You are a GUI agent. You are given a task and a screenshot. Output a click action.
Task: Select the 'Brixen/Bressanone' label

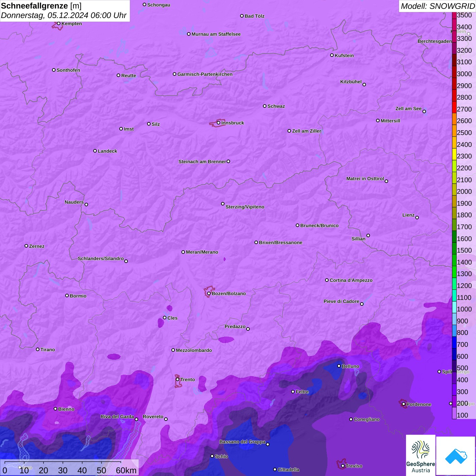pyautogui.click(x=281, y=242)
